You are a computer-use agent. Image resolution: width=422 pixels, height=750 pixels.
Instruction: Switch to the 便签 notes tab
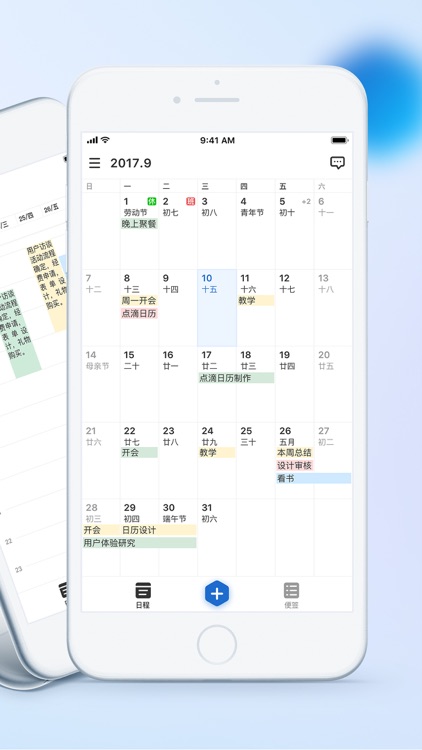291,595
